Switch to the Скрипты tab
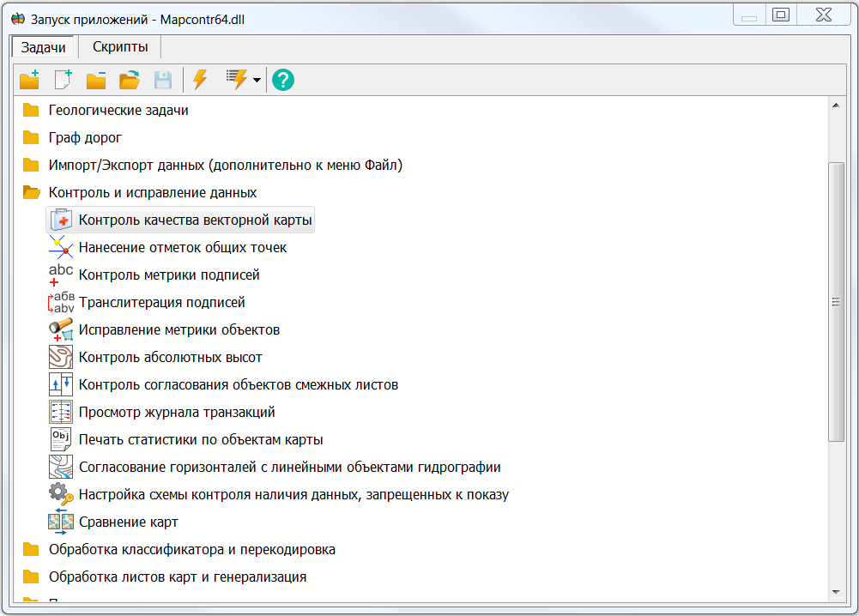The width and height of the screenshot is (859, 616). pos(120,47)
